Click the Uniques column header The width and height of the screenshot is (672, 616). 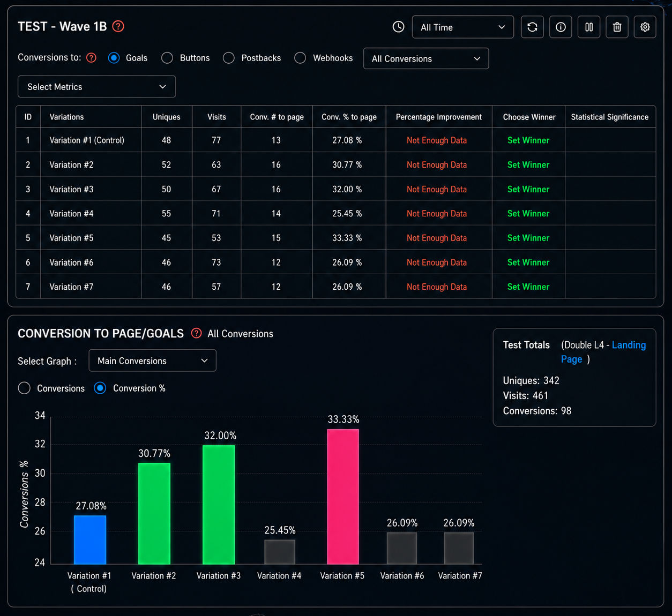(x=166, y=117)
